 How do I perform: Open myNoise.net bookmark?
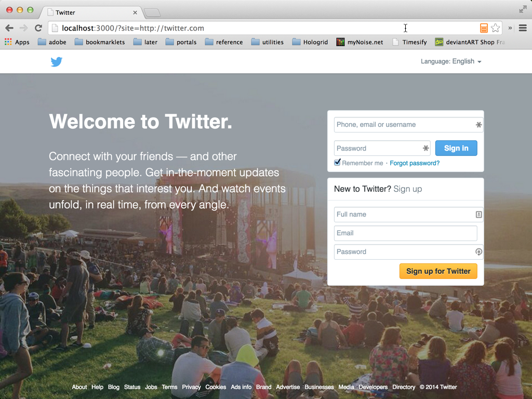(360, 42)
